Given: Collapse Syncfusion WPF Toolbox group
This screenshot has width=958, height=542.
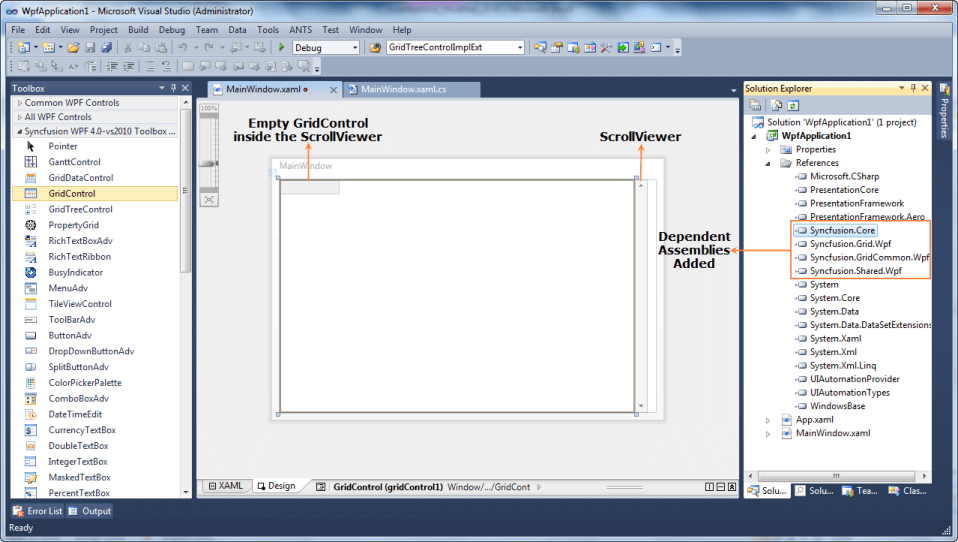Looking at the screenshot, I should (x=20, y=131).
